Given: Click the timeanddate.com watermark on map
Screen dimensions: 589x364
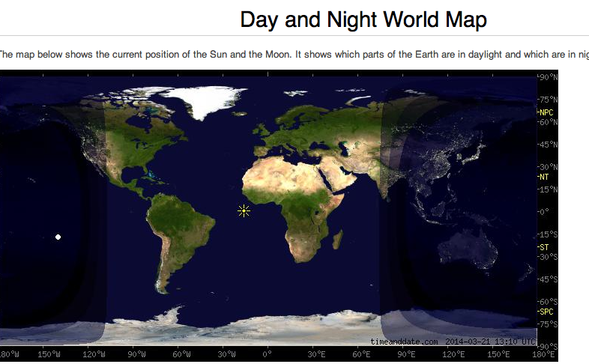Looking at the screenshot, I should pos(404,342).
